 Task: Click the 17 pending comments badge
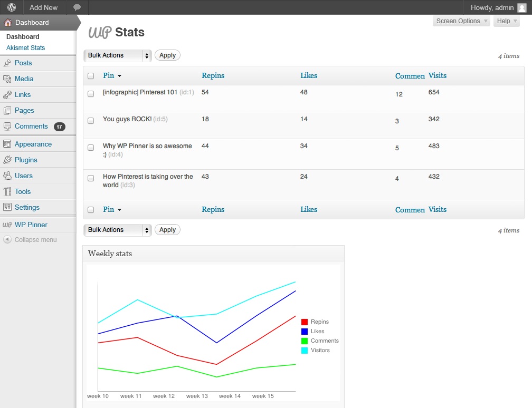59,127
